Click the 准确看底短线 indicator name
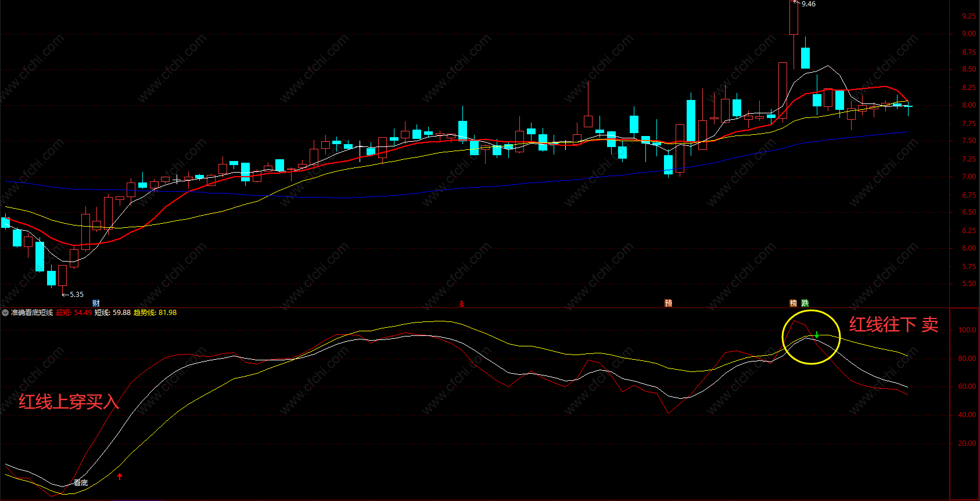Viewport: 980px width, 501px height. 32,313
